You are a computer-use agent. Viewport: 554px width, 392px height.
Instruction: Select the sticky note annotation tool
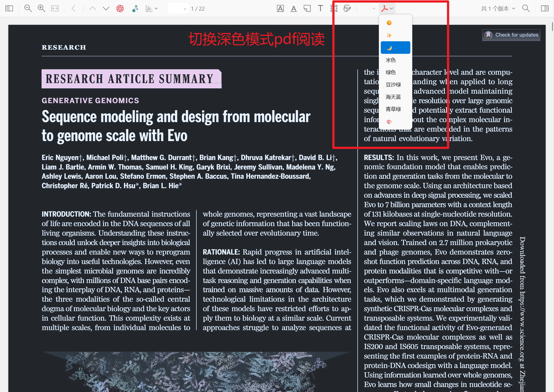pos(307,8)
